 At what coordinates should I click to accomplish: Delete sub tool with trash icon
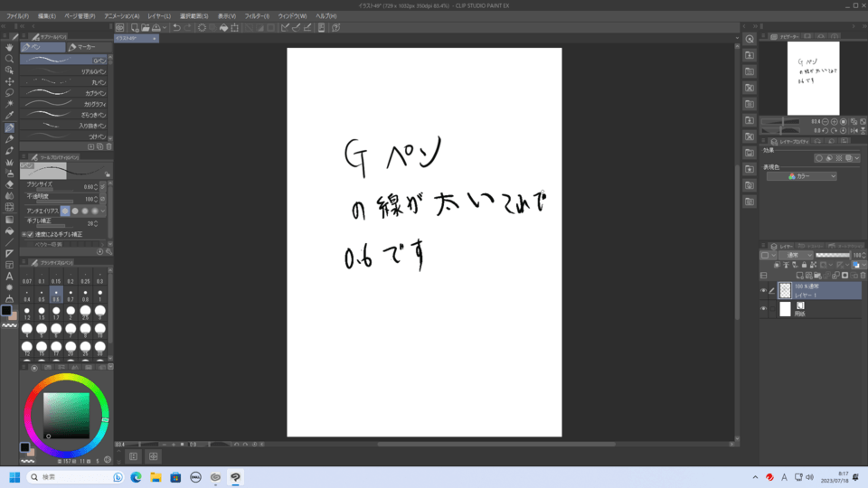tap(108, 146)
